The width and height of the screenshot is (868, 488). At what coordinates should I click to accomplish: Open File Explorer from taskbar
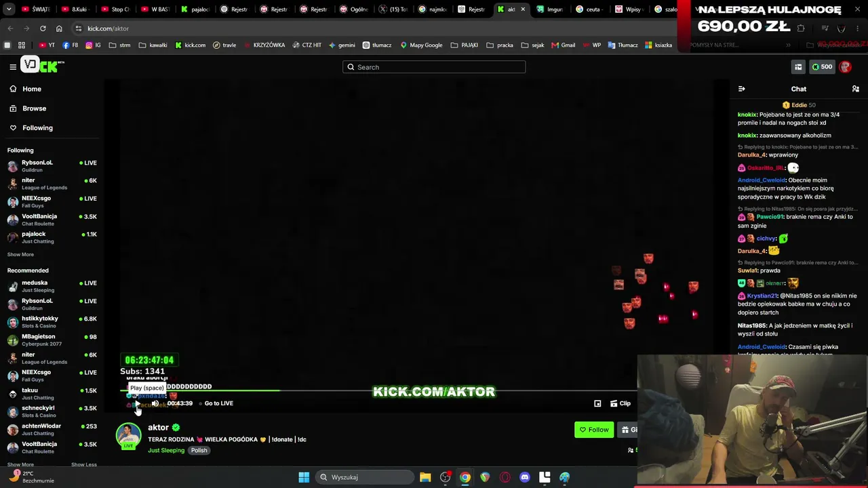[x=425, y=477]
